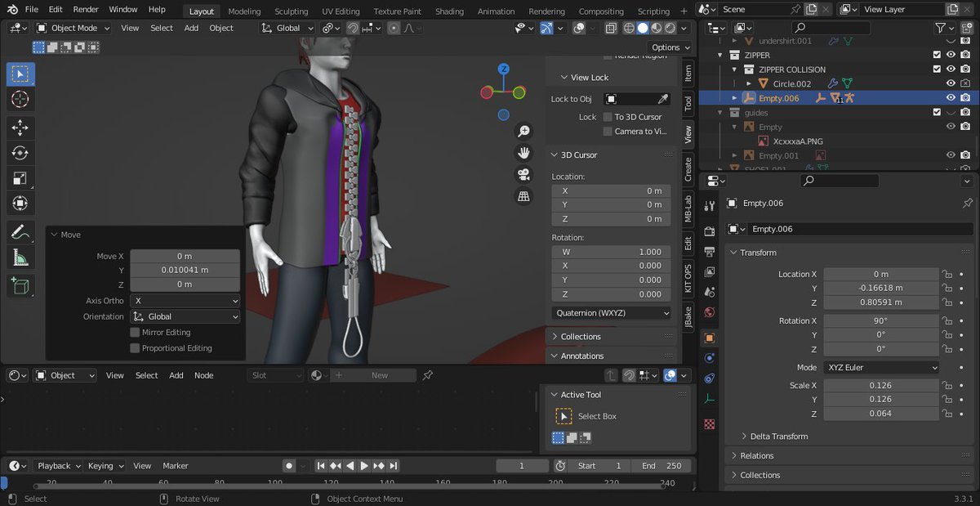Select the Add Cube tool
Screen dimensions: 980x506
click(x=20, y=286)
